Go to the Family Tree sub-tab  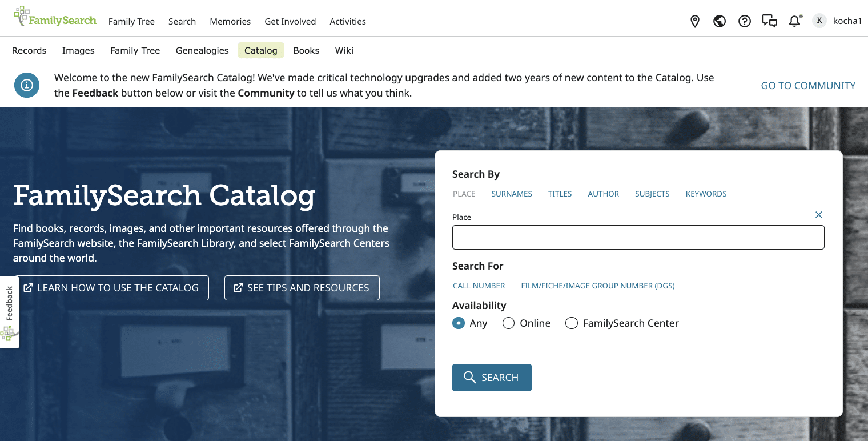(135, 50)
